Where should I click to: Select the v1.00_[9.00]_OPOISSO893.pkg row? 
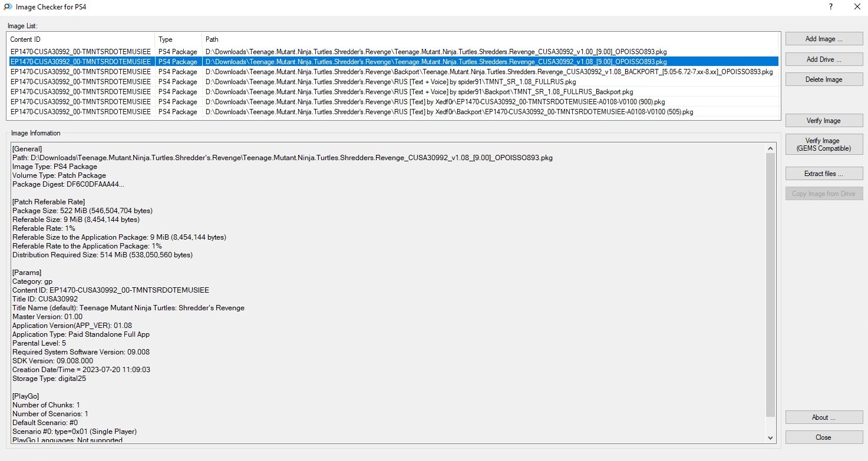pos(393,51)
